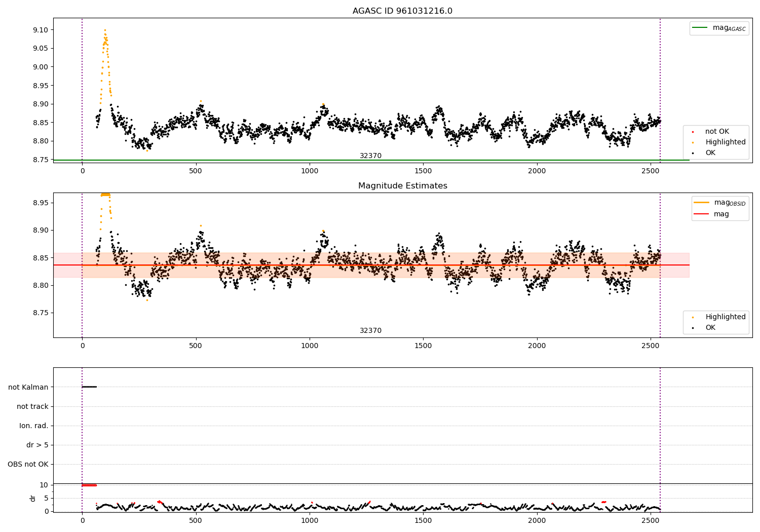
Task: Select mag OBSID legend entry in middle plot
Action: point(730,203)
